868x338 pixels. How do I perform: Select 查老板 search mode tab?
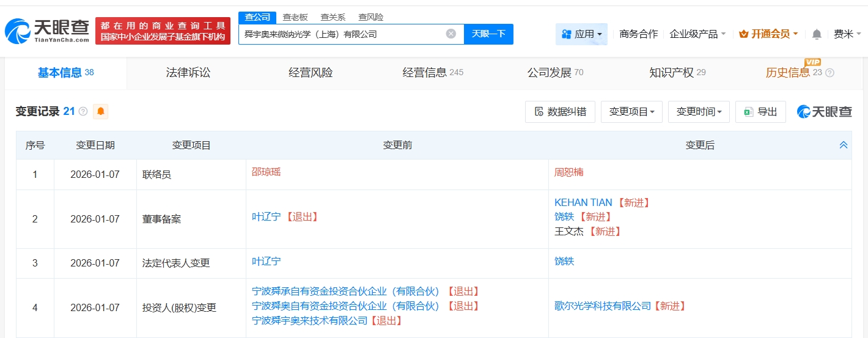[295, 17]
